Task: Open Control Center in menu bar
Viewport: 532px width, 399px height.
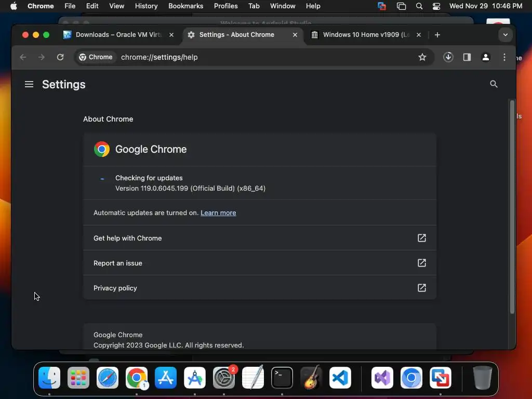Action: click(436, 6)
